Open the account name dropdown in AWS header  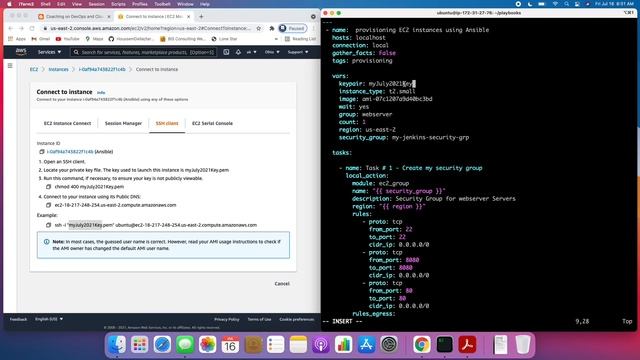point(251,52)
